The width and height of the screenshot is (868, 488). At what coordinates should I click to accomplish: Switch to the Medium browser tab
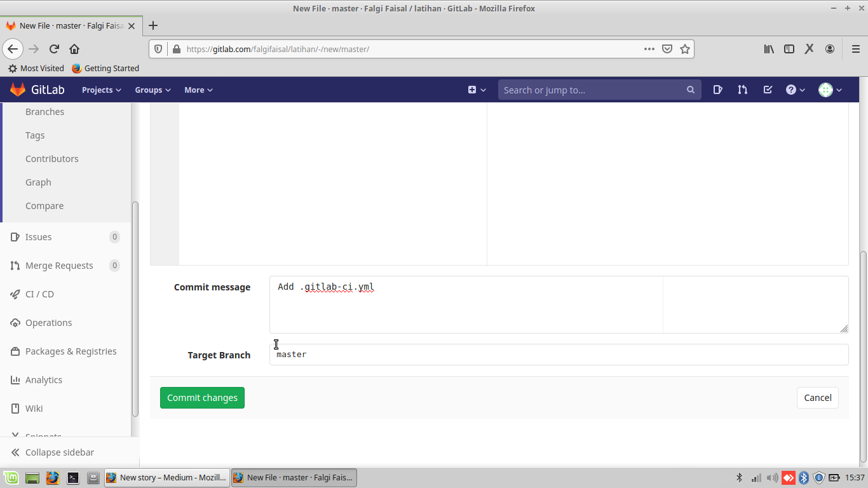[166, 477]
